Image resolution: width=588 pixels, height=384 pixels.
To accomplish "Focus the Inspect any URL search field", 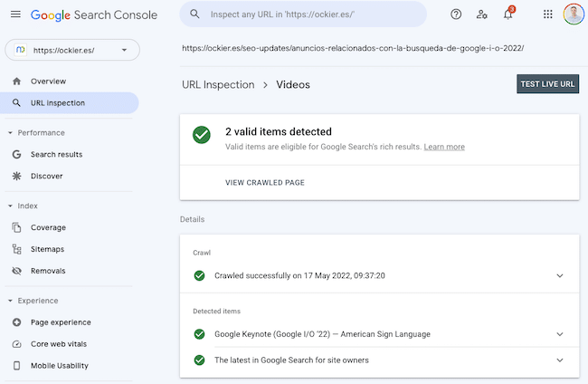I will 303,14.
